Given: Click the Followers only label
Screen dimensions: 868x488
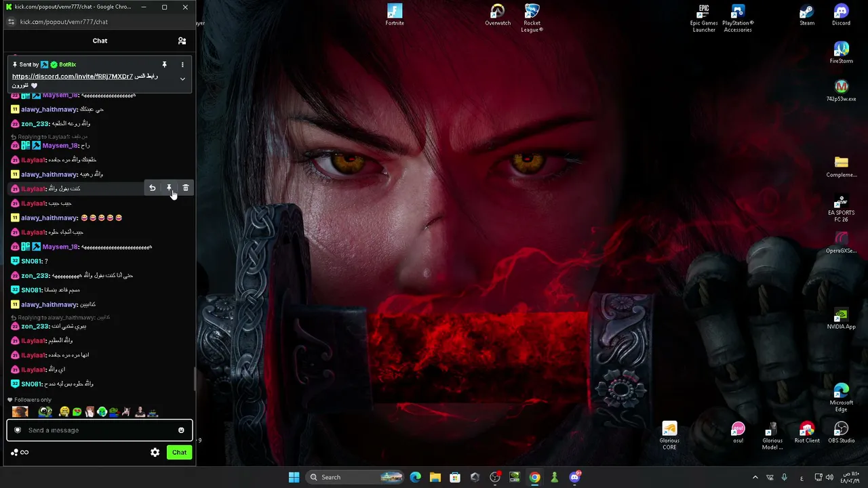Looking at the screenshot, I should 33,400.
